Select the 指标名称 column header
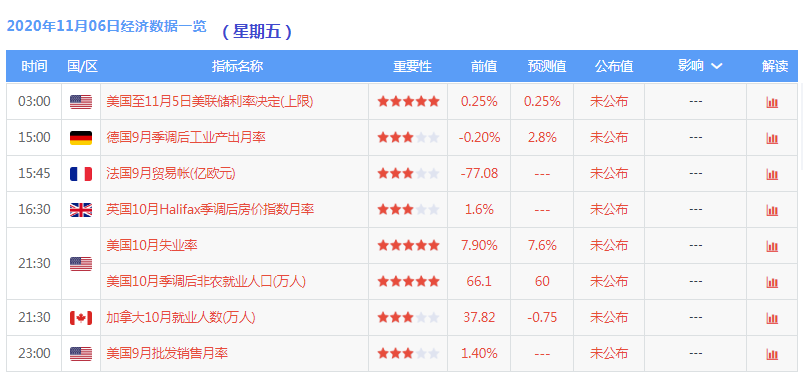 pyautogui.click(x=237, y=66)
